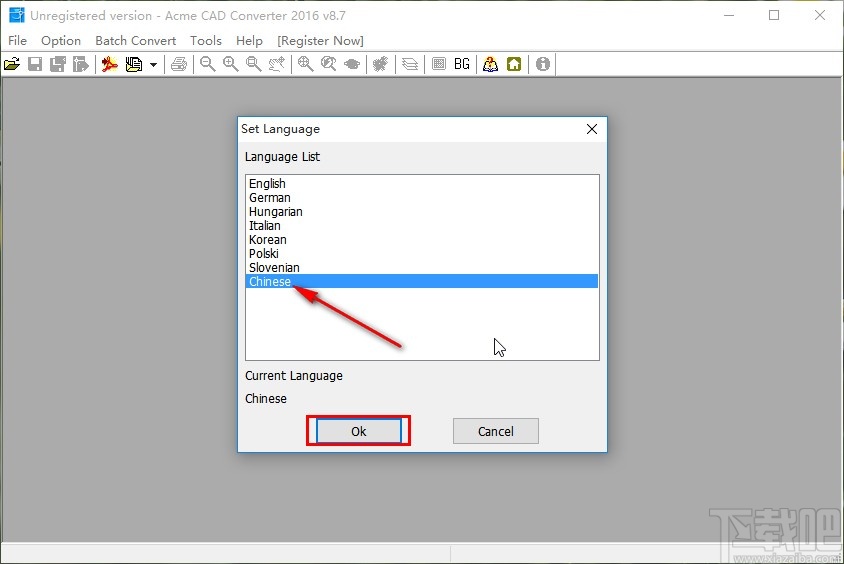
Task: Select Hungarian in the language list
Action: [422, 212]
